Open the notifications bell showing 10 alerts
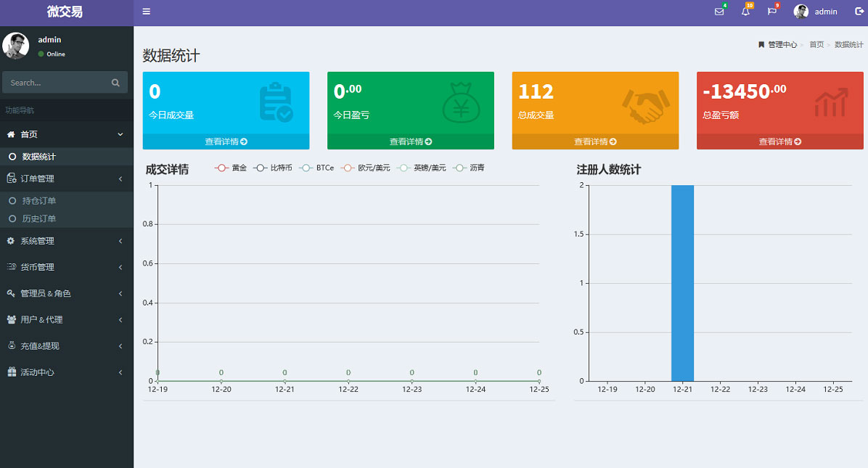Screen dimensions: 868x468 (x=745, y=12)
